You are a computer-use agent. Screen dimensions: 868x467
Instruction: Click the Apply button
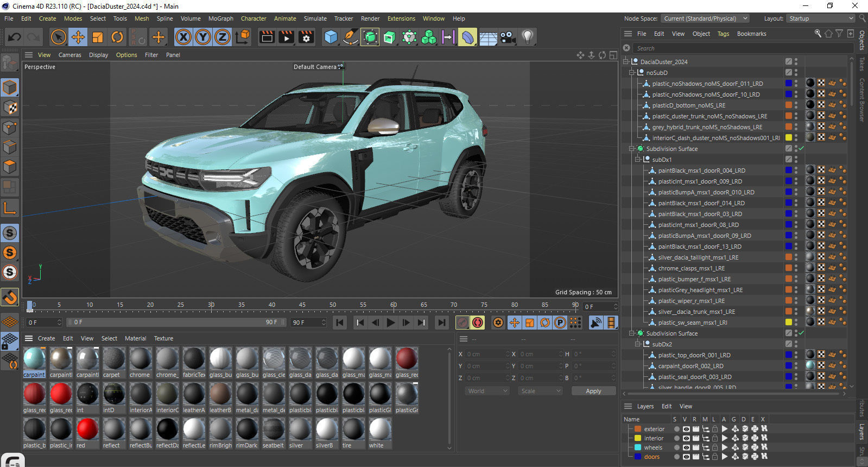tap(593, 391)
